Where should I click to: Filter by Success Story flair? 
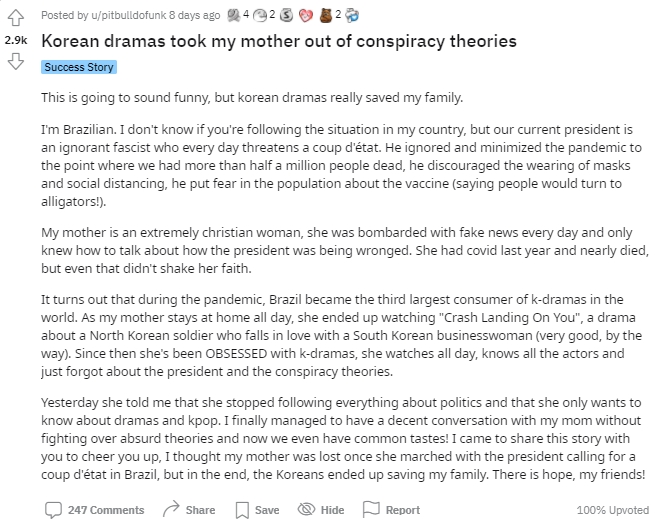[x=79, y=67]
